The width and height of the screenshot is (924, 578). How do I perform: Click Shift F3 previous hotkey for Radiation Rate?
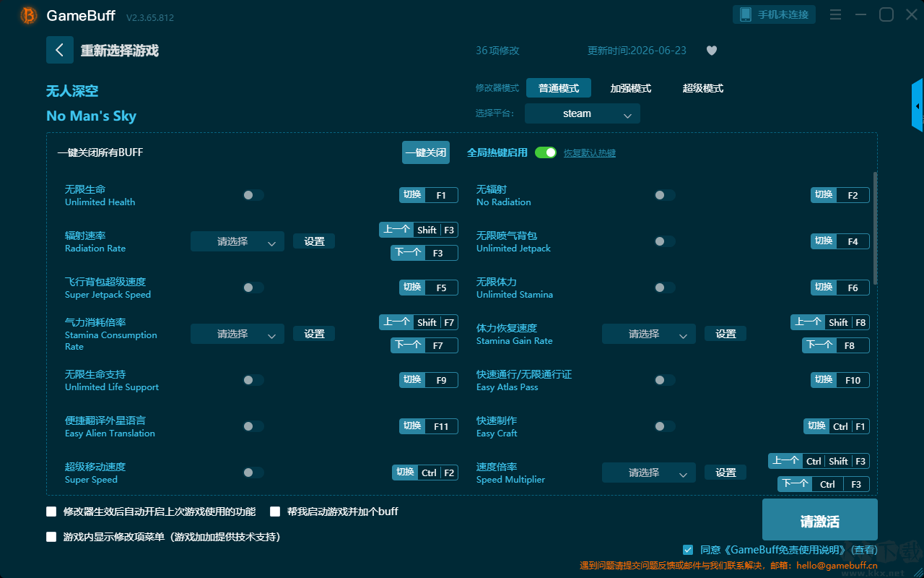(419, 230)
